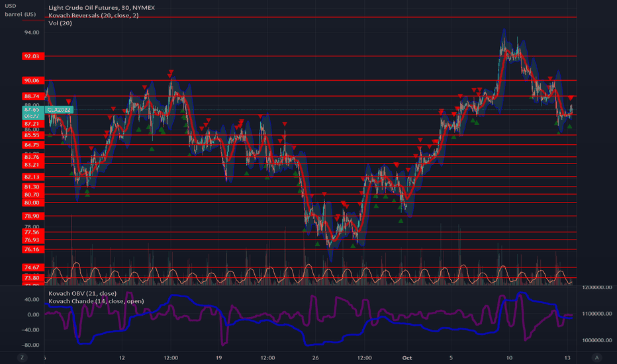Click the -80.00 value on Chande axis
The width and height of the screenshot is (617, 364).
pos(30,345)
